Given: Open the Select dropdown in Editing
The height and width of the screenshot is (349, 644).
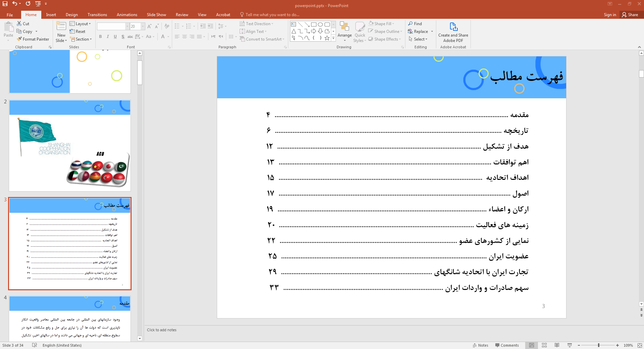Looking at the screenshot, I should click(x=418, y=39).
